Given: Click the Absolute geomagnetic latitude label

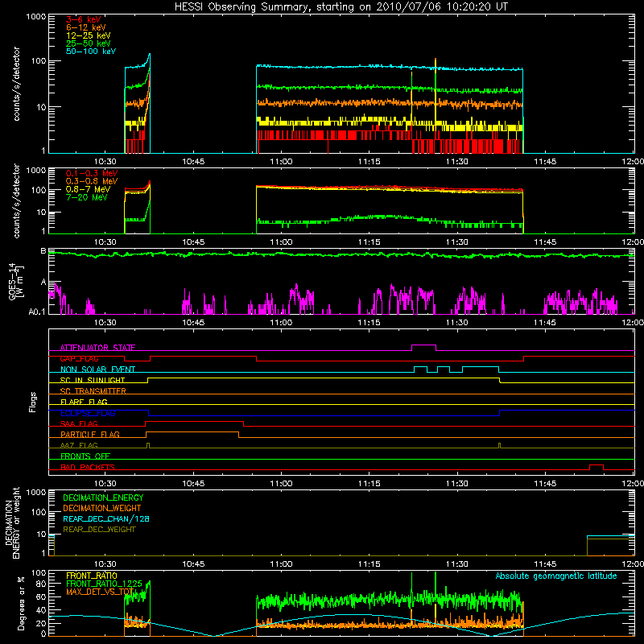Looking at the screenshot, I should (556, 576).
